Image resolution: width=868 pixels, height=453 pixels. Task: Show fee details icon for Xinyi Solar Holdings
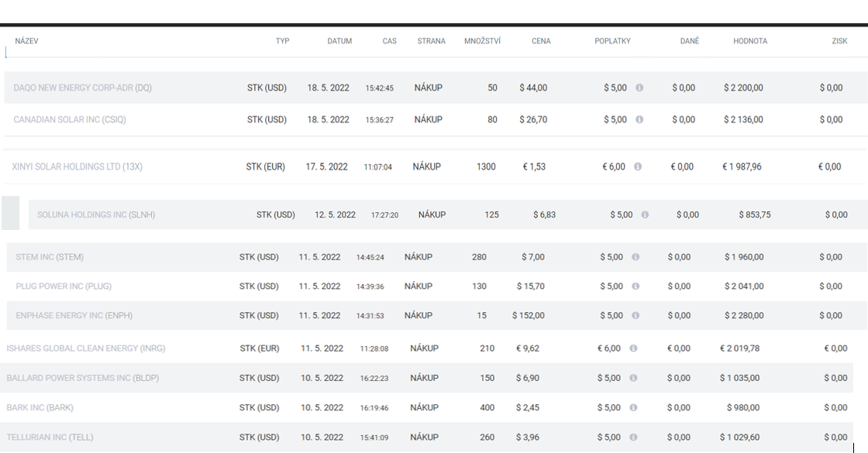(638, 166)
